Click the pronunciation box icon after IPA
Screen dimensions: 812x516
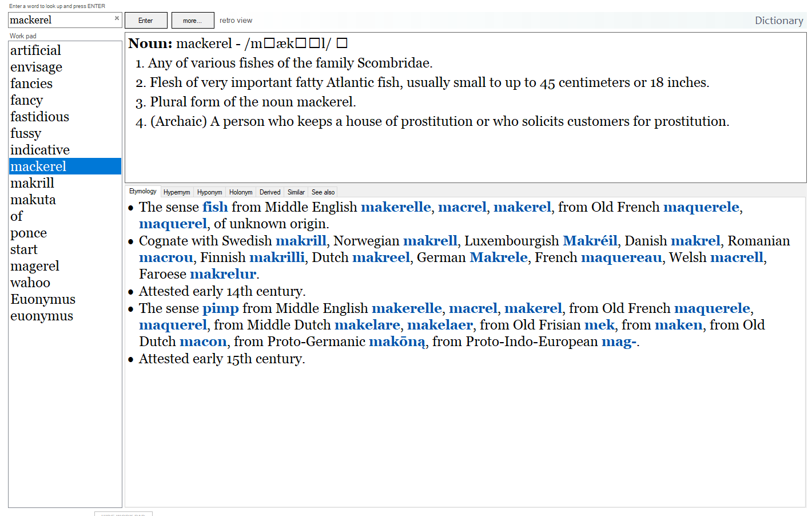(342, 43)
